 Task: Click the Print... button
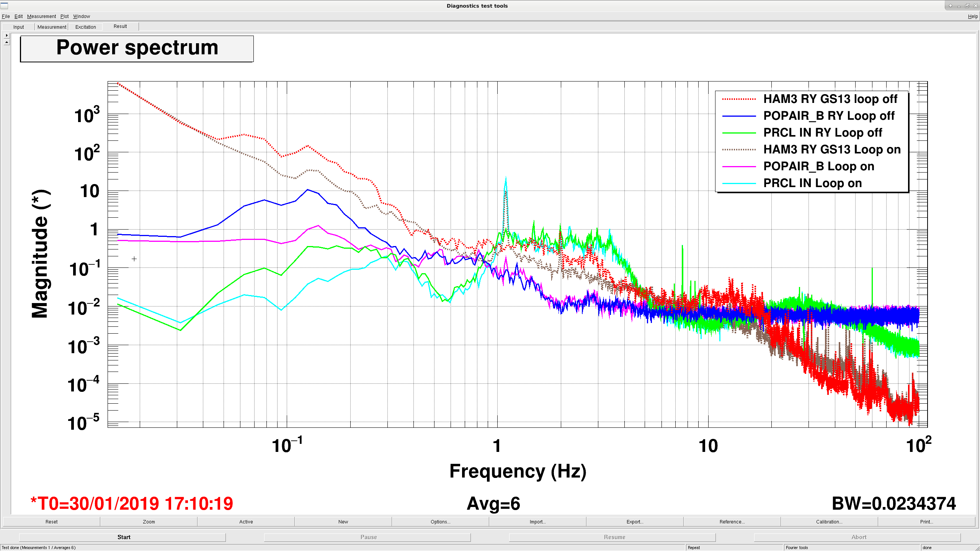926,522
